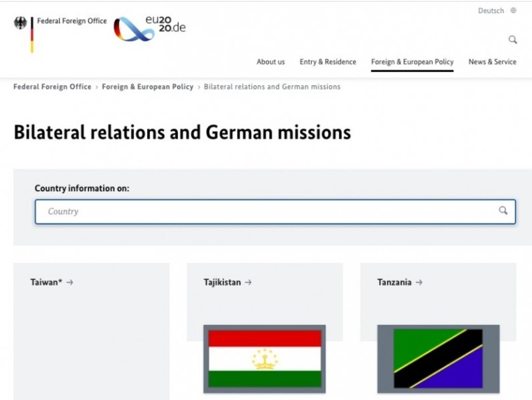Click Foreign & European Policy breadcrumb link

(x=148, y=87)
